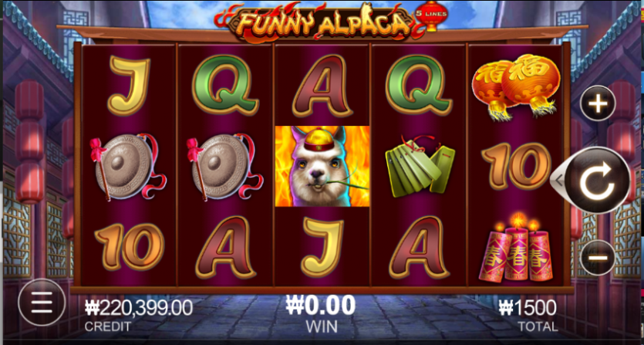
Task: Click the total bet ₩1500
Action: point(528,308)
